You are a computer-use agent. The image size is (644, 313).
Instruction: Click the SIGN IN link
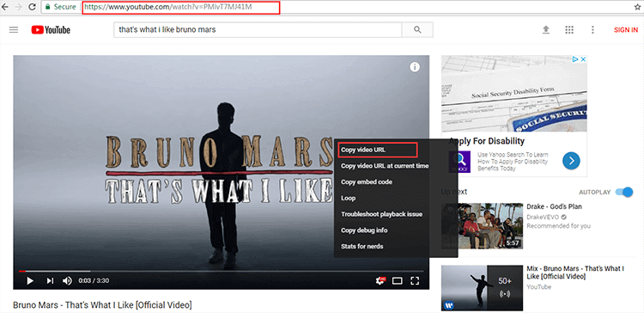626,30
